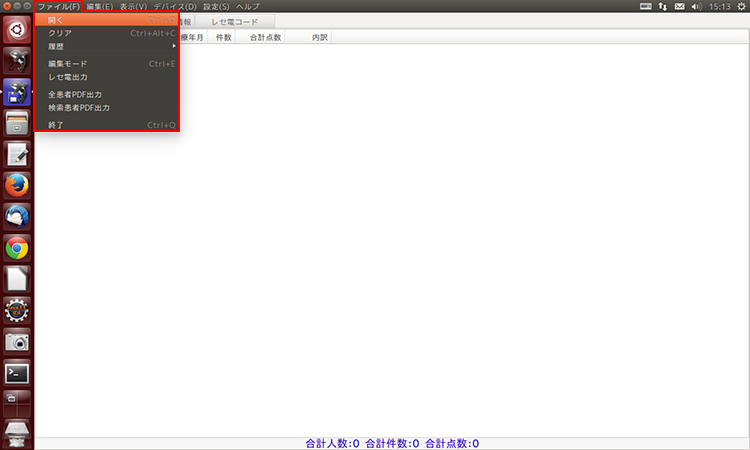Open the デバイス(D) menu
Viewport: 750px width, 450px height.
pyautogui.click(x=175, y=7)
